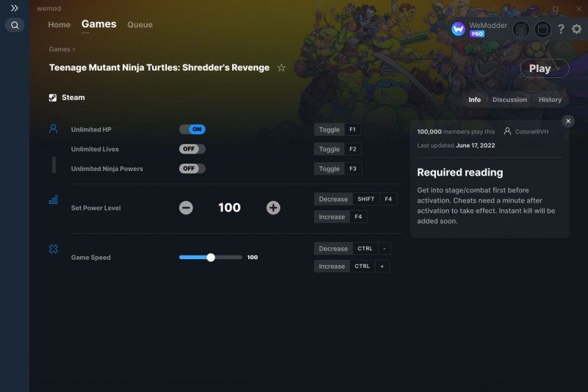The width and height of the screenshot is (588, 392).
Task: Enable Unlimited Ninja Powers toggle
Action: 192,169
